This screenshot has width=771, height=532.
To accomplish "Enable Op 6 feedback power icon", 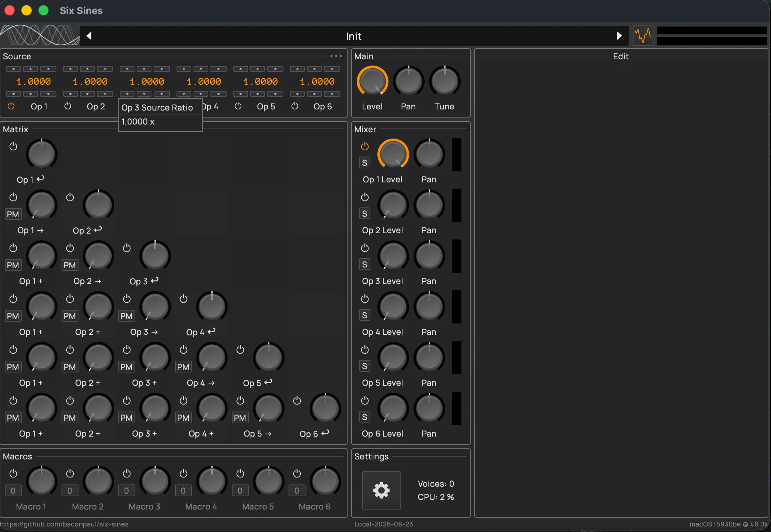I will [x=297, y=400].
